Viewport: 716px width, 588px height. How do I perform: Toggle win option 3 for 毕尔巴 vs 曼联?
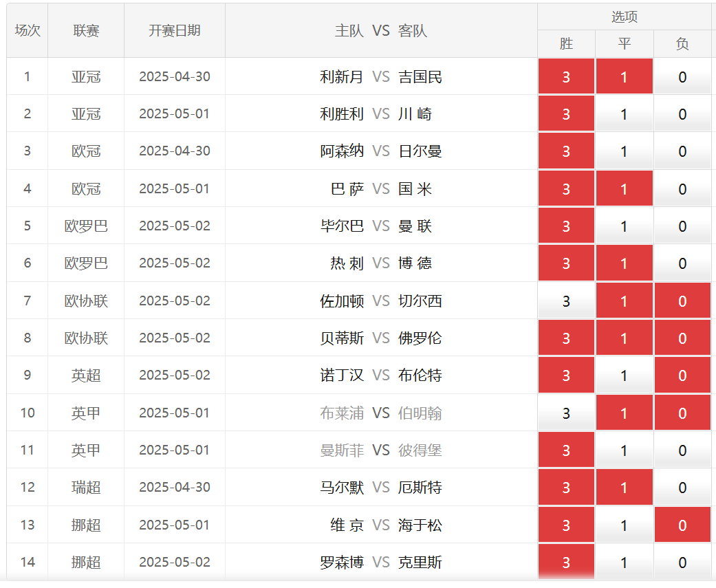(566, 226)
